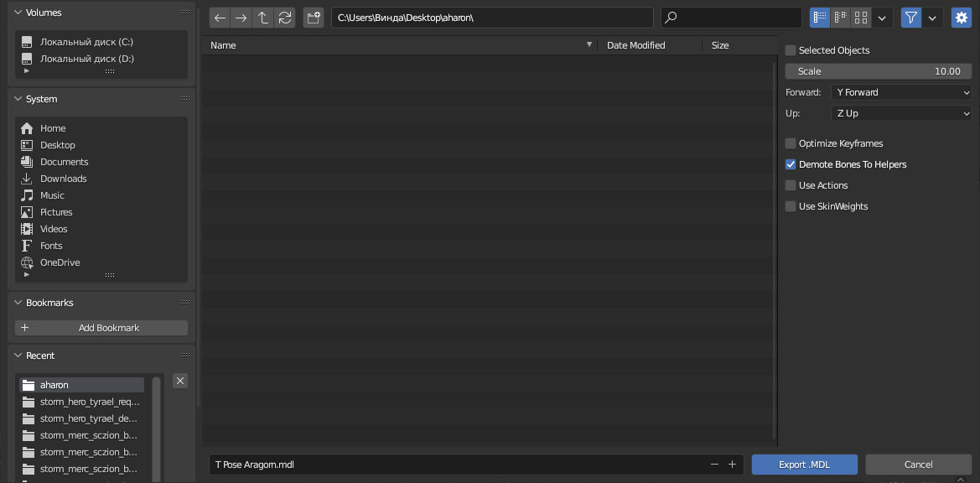Toggle export options gear button

(962, 18)
